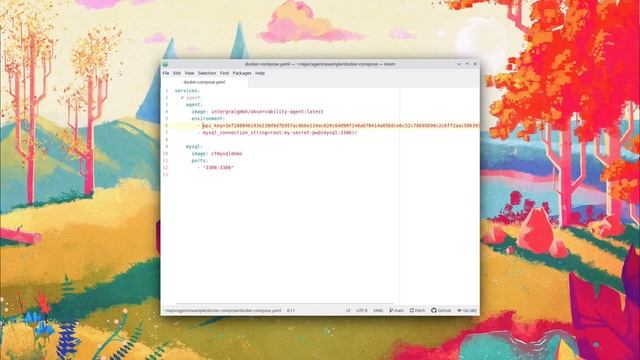Screen dimensions: 640x360
Task: Change the LF line ending setting
Action: [348, 311]
